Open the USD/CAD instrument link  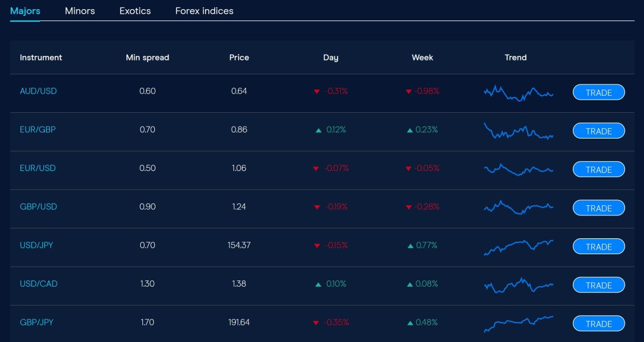point(39,284)
